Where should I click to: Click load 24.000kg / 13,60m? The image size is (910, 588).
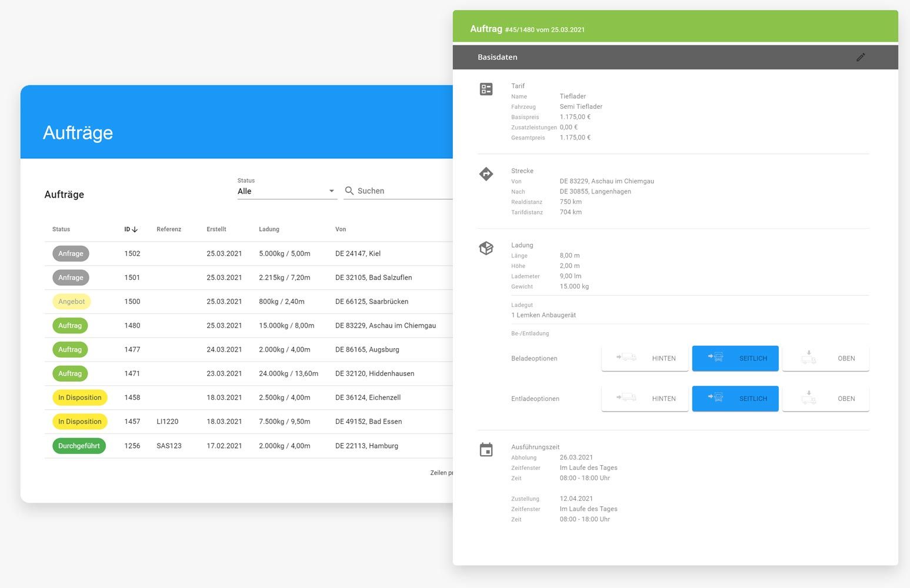click(288, 373)
